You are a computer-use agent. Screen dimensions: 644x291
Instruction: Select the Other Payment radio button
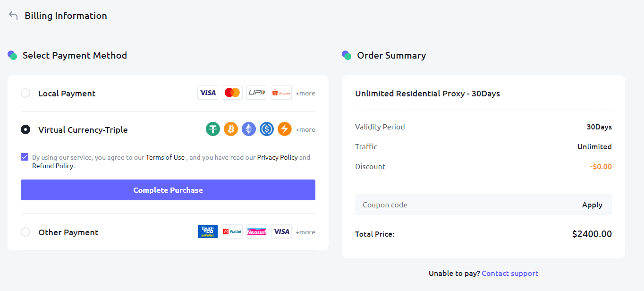point(25,232)
